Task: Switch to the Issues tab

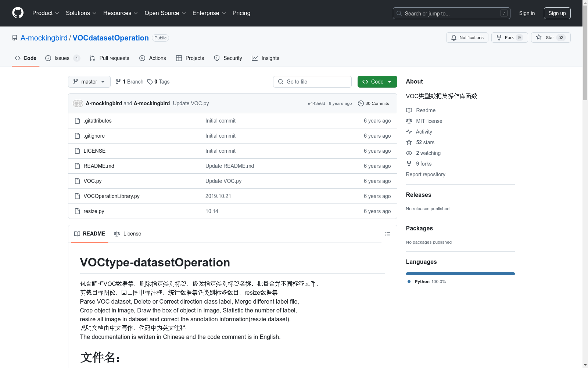Action: tap(62, 58)
